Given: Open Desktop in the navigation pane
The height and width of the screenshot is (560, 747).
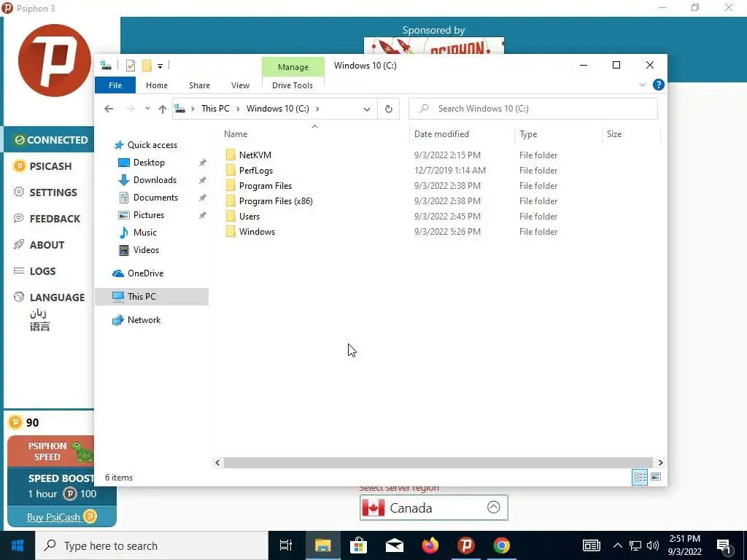Looking at the screenshot, I should 149,163.
